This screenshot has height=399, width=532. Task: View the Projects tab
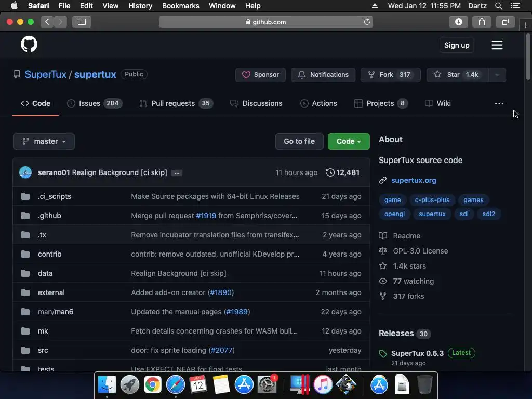(381, 103)
